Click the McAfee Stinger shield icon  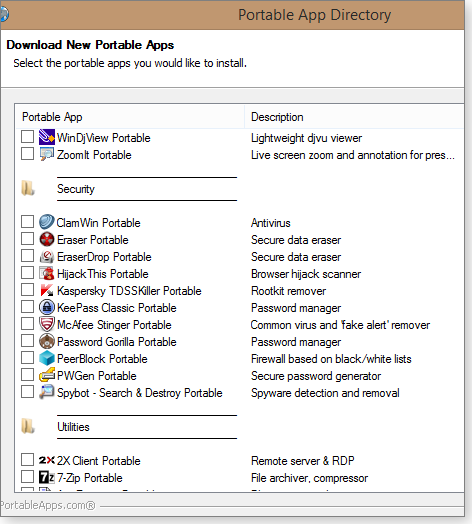47,324
